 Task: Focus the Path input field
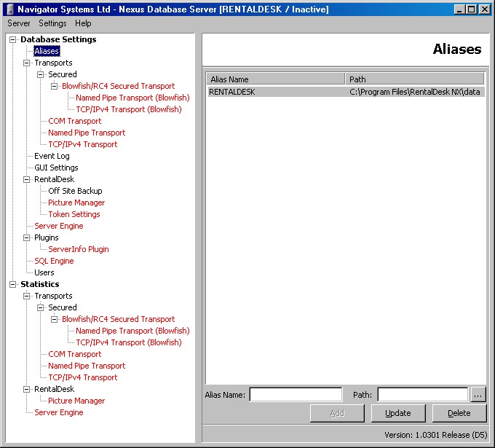click(x=423, y=395)
